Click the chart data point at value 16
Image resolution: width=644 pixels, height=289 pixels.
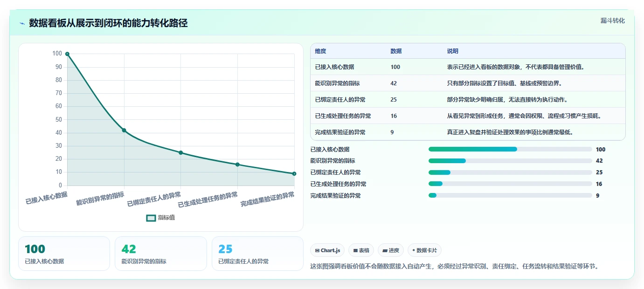(x=237, y=165)
